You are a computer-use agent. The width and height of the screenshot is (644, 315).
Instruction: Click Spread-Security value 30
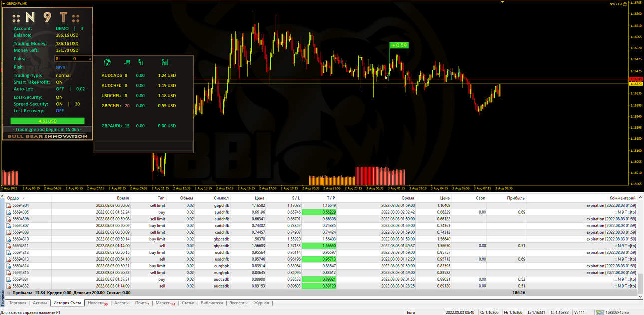pos(77,104)
